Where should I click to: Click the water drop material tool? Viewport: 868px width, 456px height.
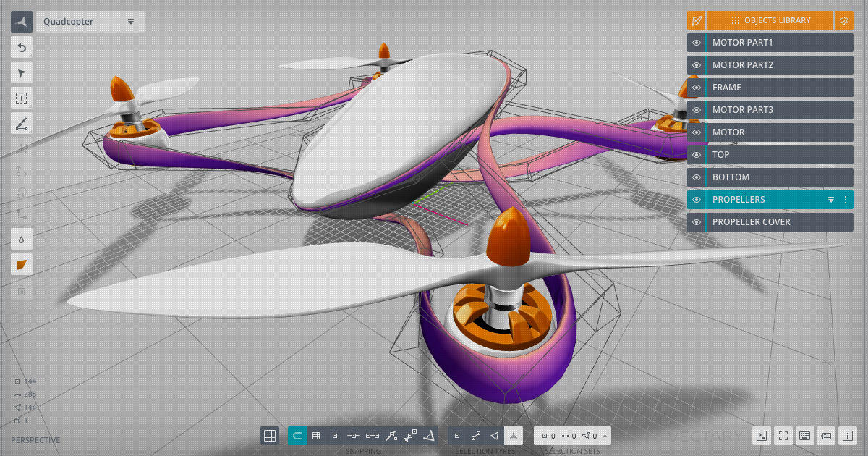point(22,239)
